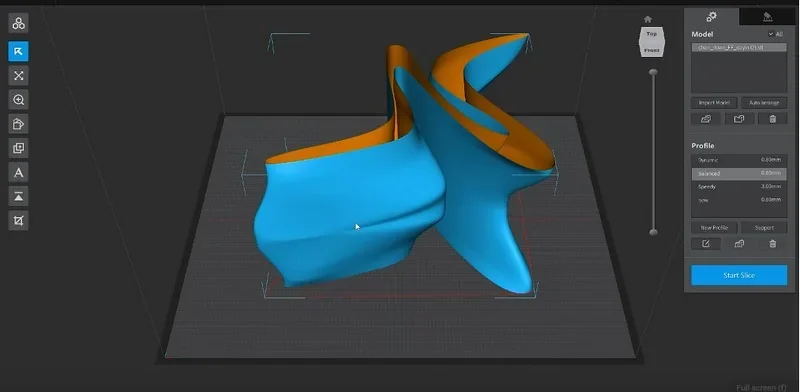
Task: Click the Top face of view cube
Action: 652,34
